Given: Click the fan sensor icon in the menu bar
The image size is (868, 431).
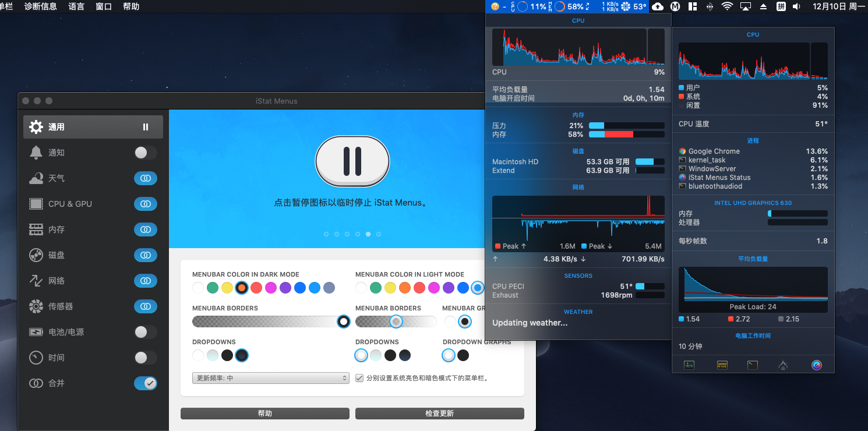Looking at the screenshot, I should [626, 6].
